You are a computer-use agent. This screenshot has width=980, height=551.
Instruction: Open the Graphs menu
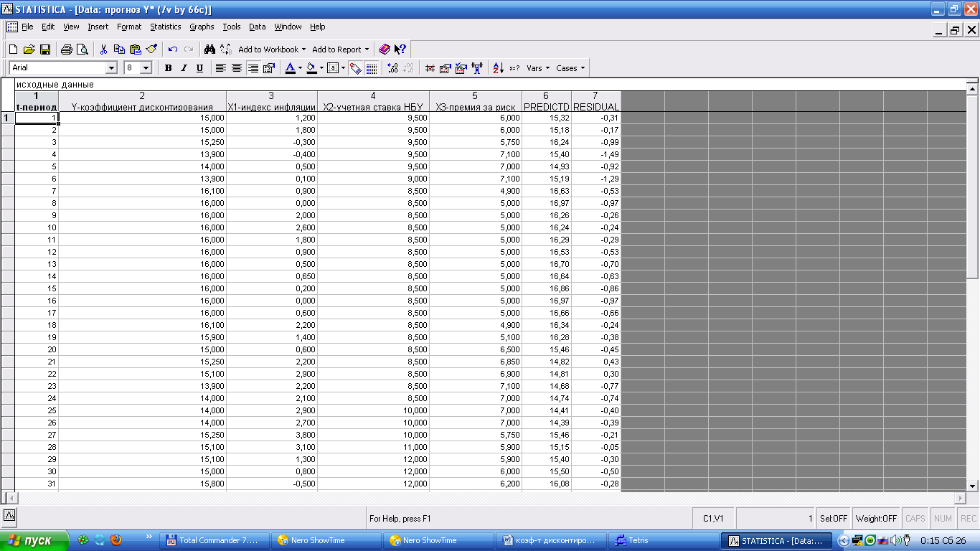coord(202,27)
